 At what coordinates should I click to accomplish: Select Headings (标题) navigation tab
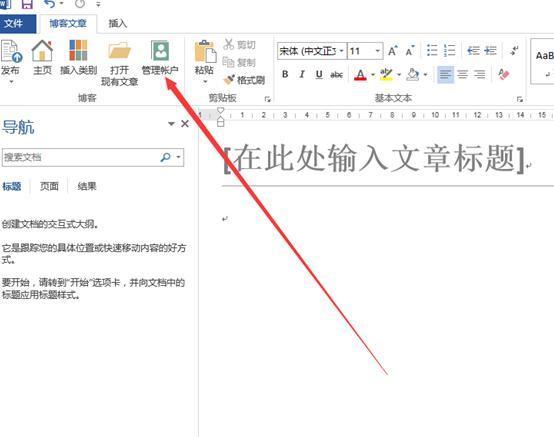12,186
